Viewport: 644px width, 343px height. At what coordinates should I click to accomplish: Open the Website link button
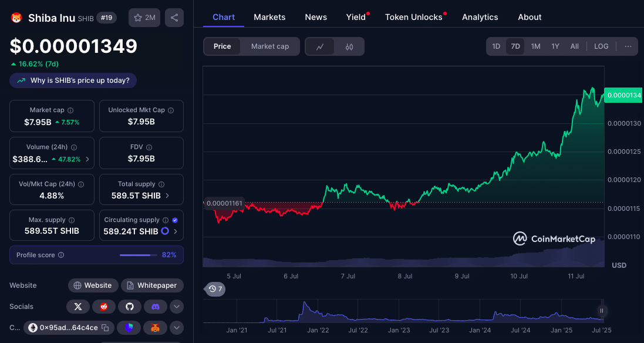point(93,285)
